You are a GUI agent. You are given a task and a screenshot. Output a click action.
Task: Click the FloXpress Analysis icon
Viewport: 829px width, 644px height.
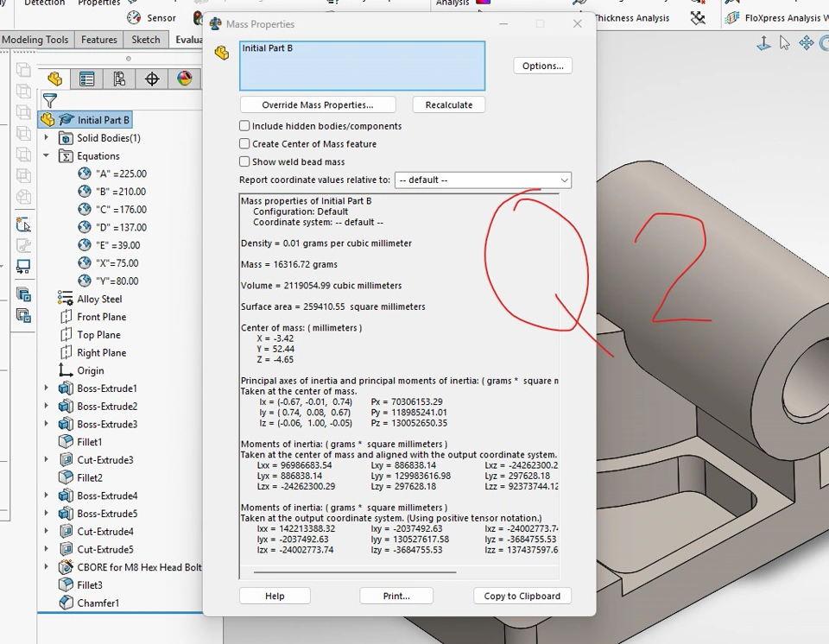click(x=732, y=18)
